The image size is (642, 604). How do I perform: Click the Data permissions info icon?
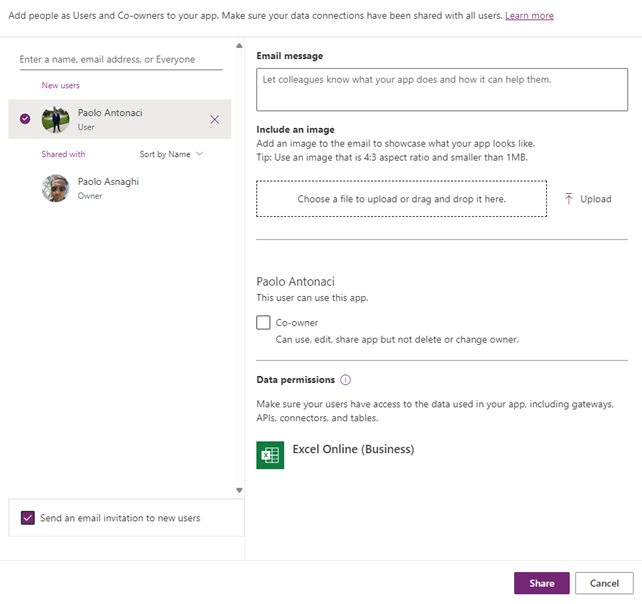pyautogui.click(x=346, y=380)
